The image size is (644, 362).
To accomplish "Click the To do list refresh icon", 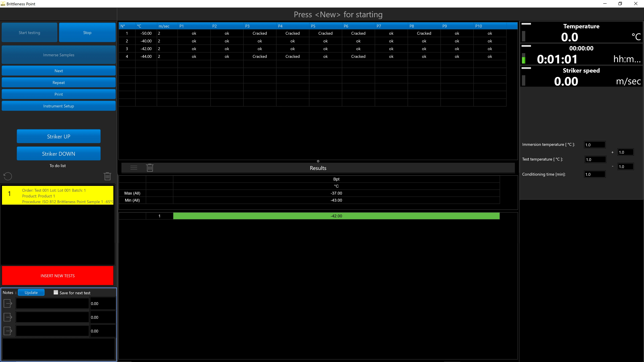I will pyautogui.click(x=8, y=176).
